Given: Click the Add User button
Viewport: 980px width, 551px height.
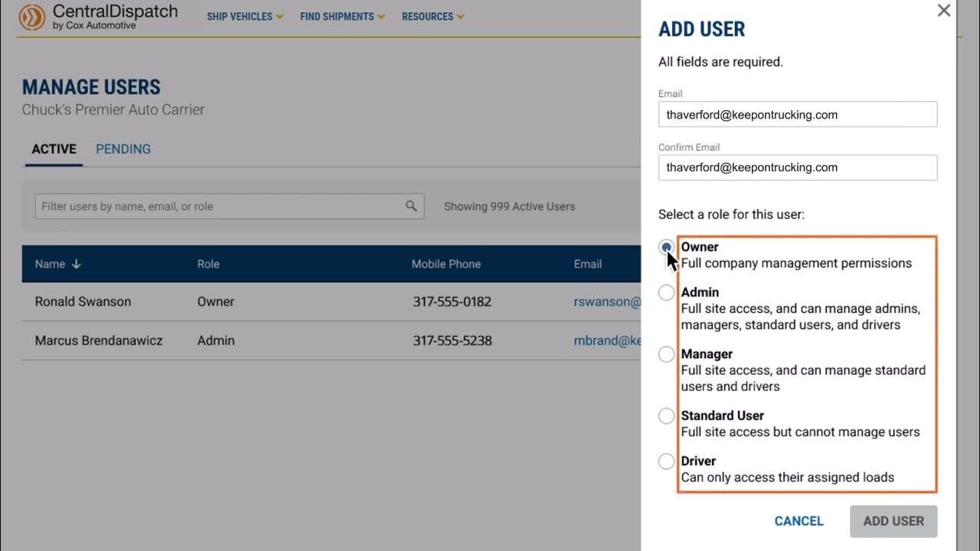Looking at the screenshot, I should pos(893,521).
